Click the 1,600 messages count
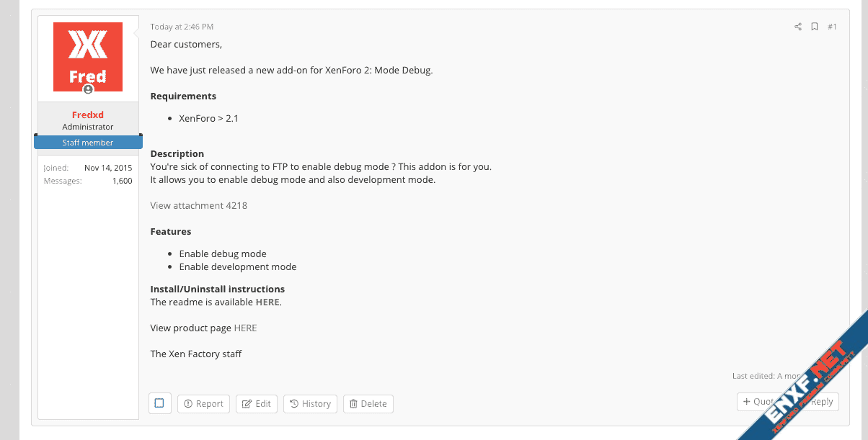This screenshot has width=868, height=440. (x=122, y=181)
